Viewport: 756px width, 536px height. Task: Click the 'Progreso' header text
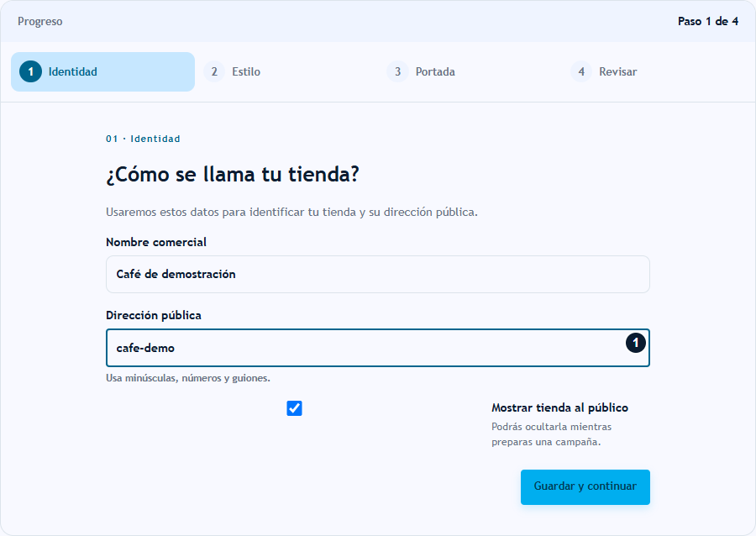[40, 22]
